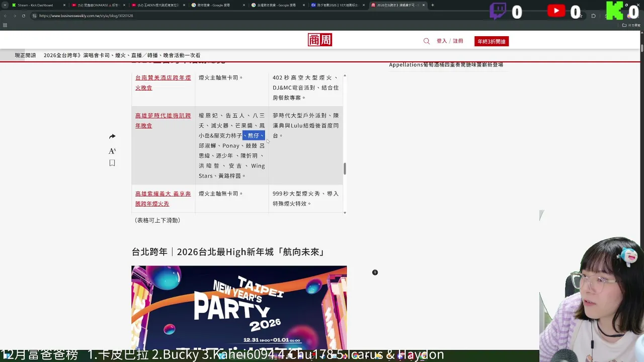This screenshot has width=644, height=362.
Task: Click the back-to-top round arrow button
Action: 375,273
